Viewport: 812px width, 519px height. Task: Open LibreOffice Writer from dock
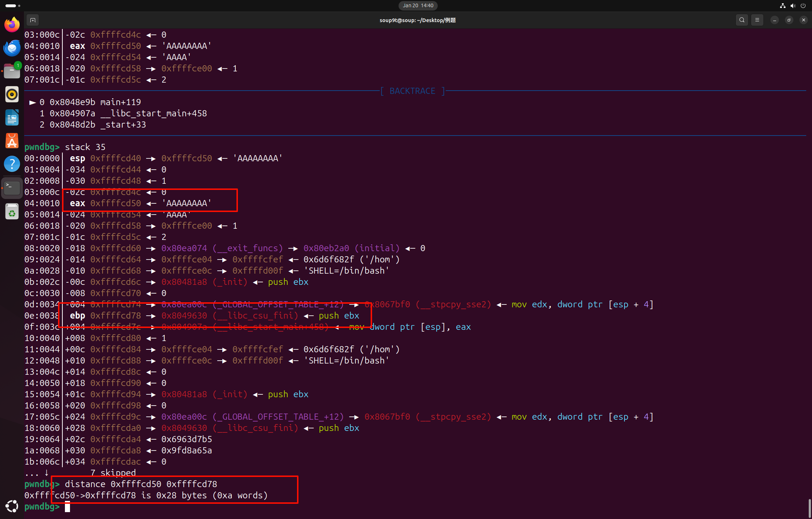12,117
